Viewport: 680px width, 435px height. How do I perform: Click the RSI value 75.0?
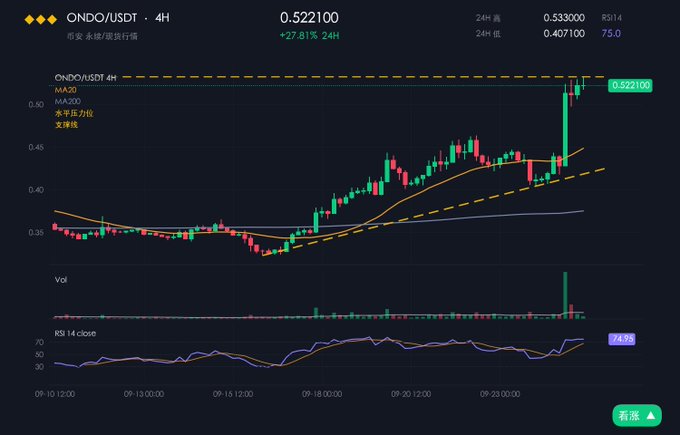point(611,33)
